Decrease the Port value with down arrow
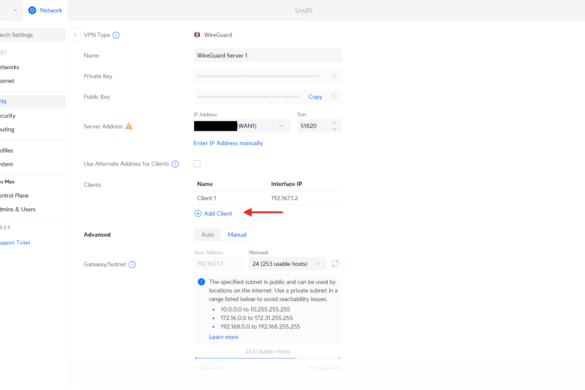This screenshot has width=585, height=390. (x=334, y=129)
